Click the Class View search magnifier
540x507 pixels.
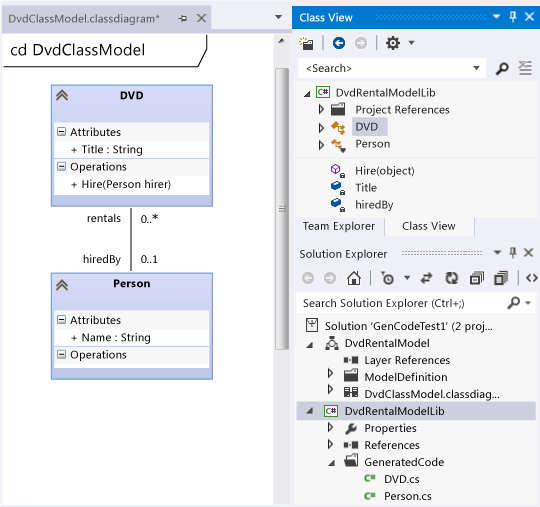502,69
